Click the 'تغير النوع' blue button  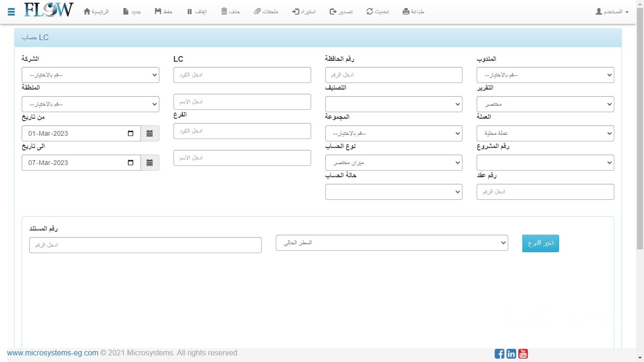click(x=540, y=243)
